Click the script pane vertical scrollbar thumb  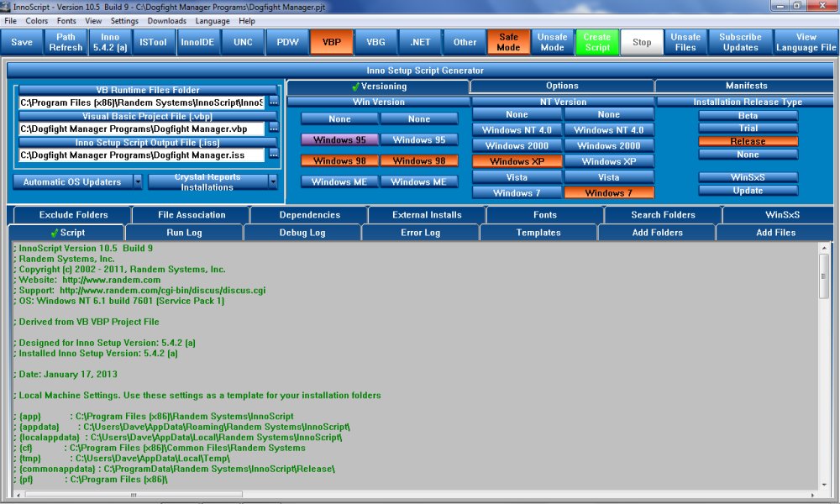point(824,276)
